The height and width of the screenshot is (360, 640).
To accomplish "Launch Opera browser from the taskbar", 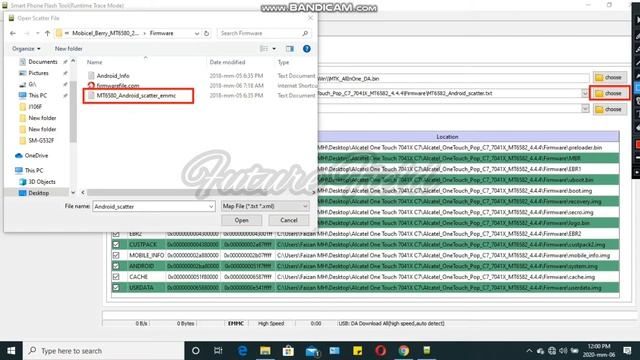I will [x=380, y=351].
